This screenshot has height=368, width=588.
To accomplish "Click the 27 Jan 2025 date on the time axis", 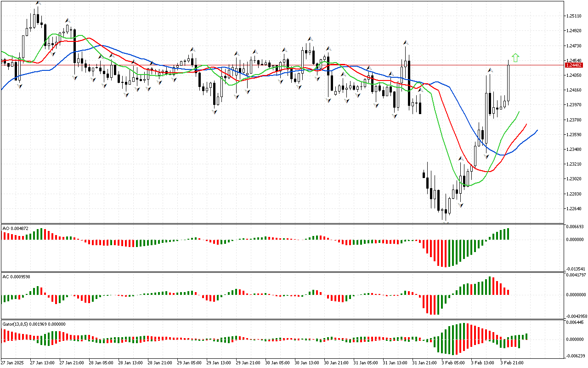I will point(12,362).
